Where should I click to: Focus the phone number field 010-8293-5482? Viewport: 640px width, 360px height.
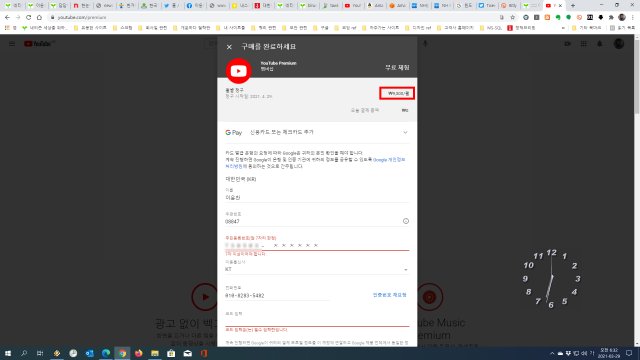pyautogui.click(x=277, y=295)
